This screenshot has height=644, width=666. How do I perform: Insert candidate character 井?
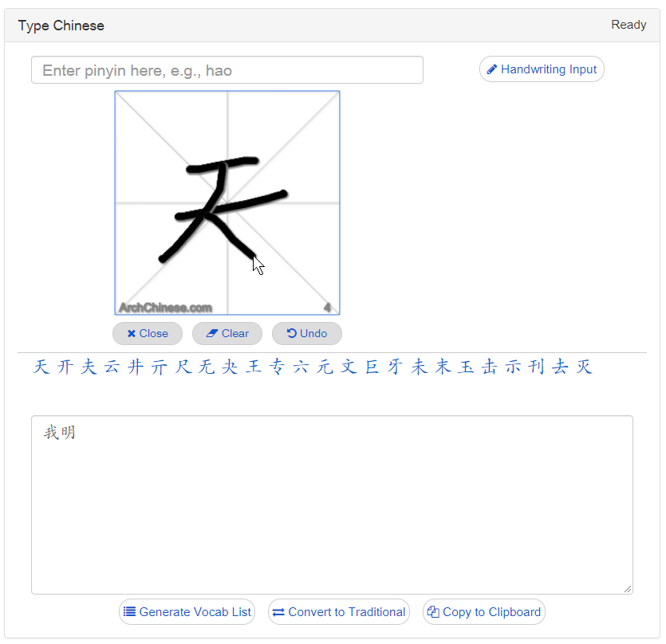(136, 367)
